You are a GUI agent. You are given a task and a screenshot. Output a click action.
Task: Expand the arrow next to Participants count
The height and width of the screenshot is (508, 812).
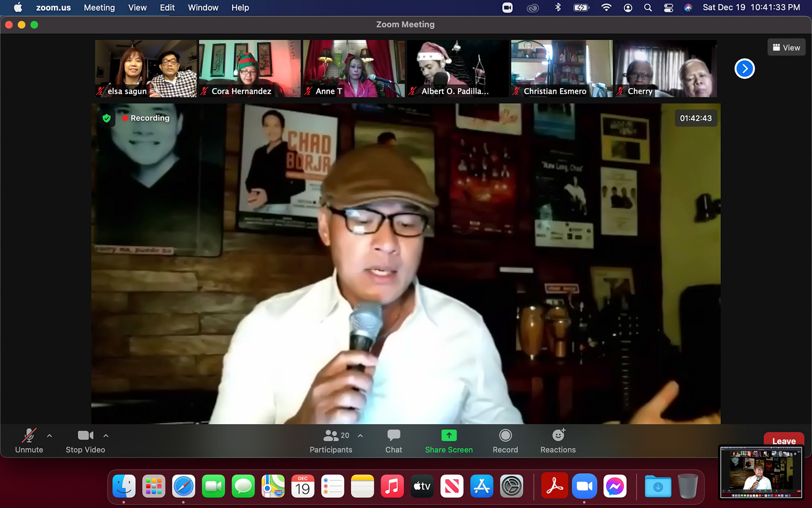click(x=360, y=435)
